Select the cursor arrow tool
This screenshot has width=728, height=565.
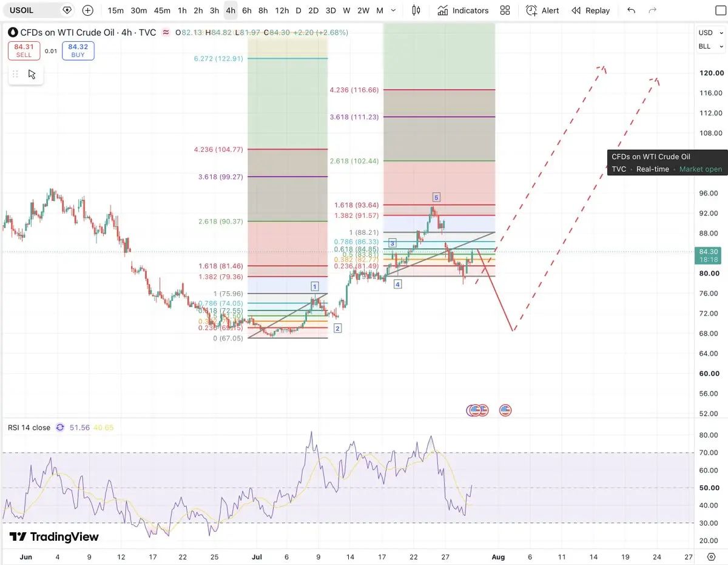tap(32, 74)
